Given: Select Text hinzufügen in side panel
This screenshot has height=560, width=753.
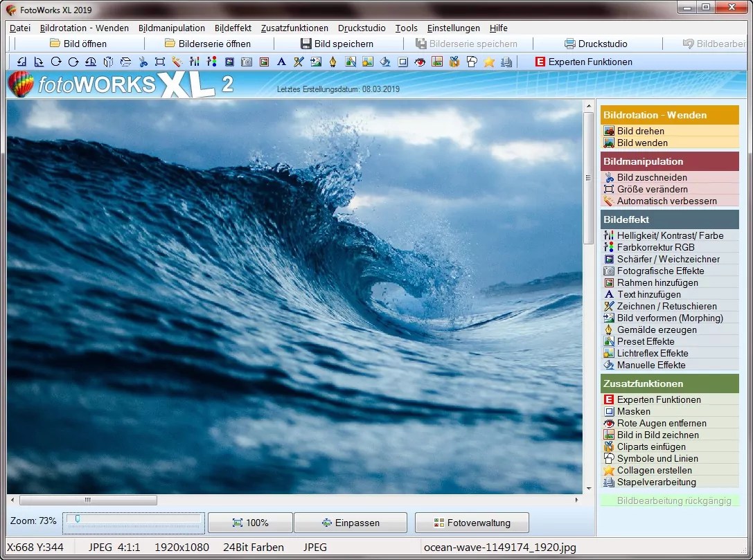Looking at the screenshot, I should (669, 294).
